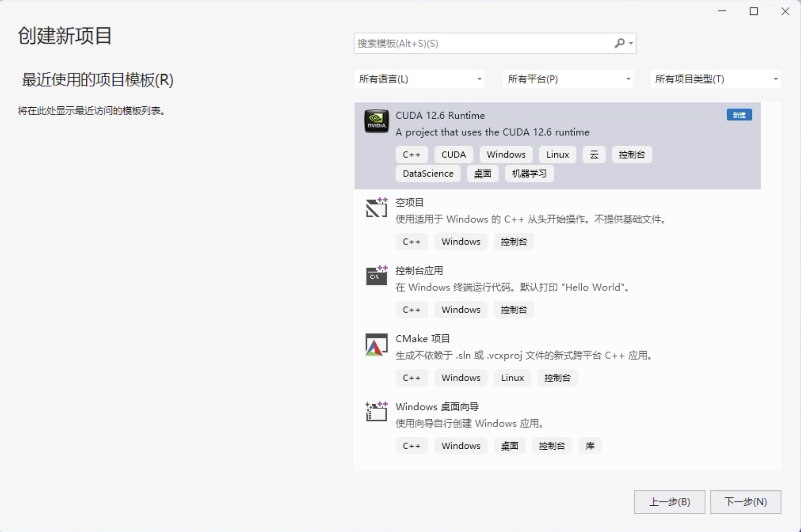Click CUDA description 'A project that uses...'
This screenshot has height=532, width=801.
coord(492,132)
